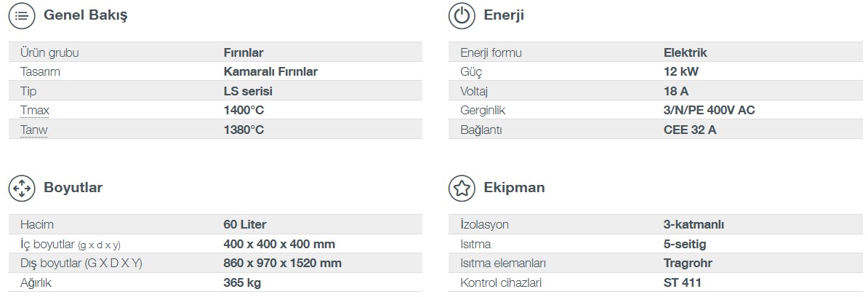Click the Tragrohr heating elements value
This screenshot has width=868, height=297.
click(x=688, y=264)
